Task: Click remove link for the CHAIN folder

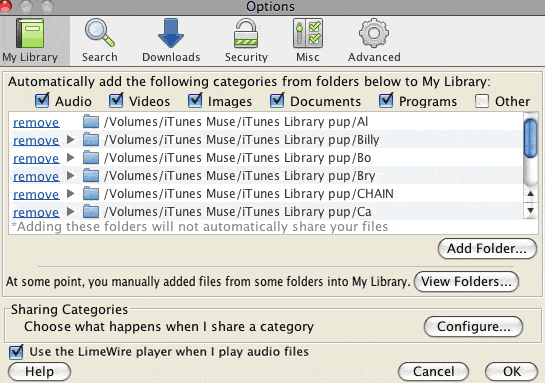Action: click(x=36, y=194)
